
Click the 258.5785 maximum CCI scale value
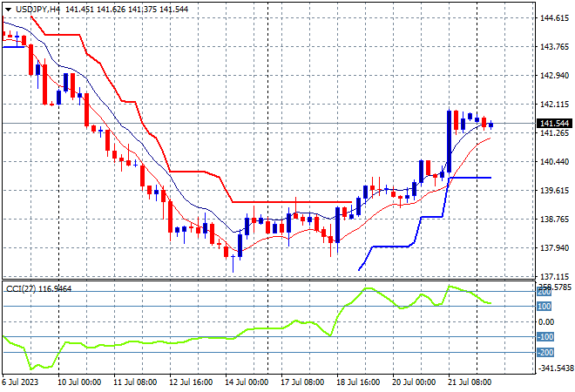(x=554, y=287)
